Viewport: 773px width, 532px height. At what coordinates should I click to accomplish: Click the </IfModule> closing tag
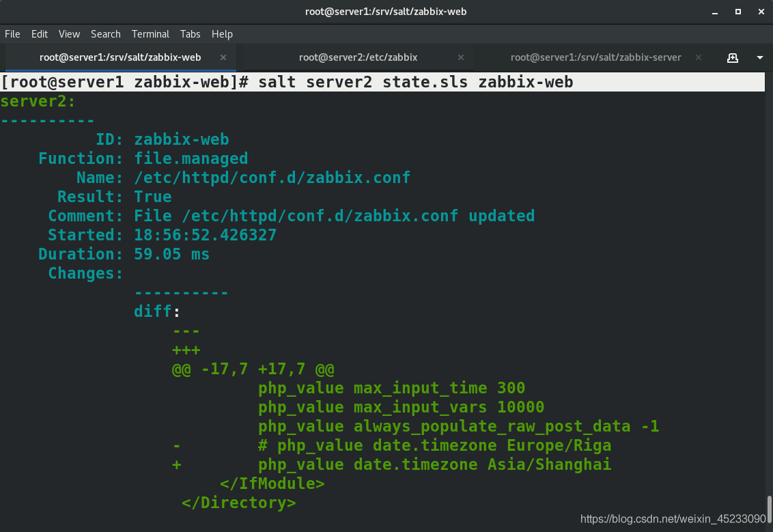[x=272, y=484]
